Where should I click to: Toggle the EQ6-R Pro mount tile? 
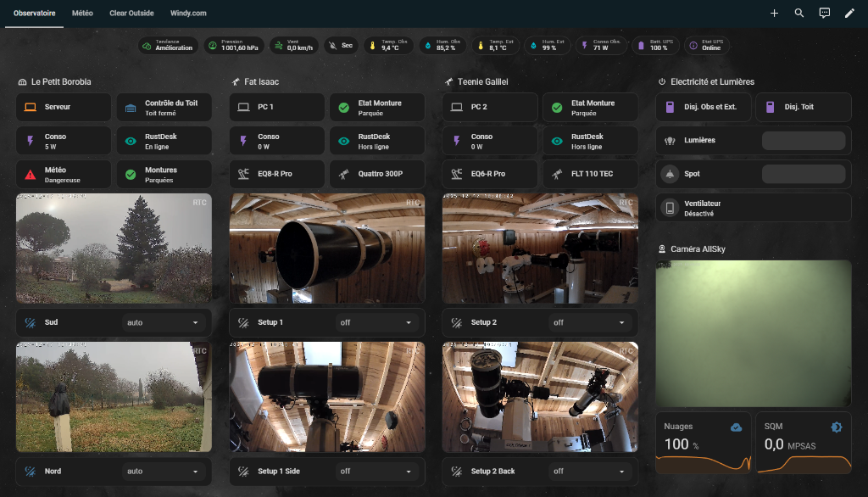(x=490, y=174)
